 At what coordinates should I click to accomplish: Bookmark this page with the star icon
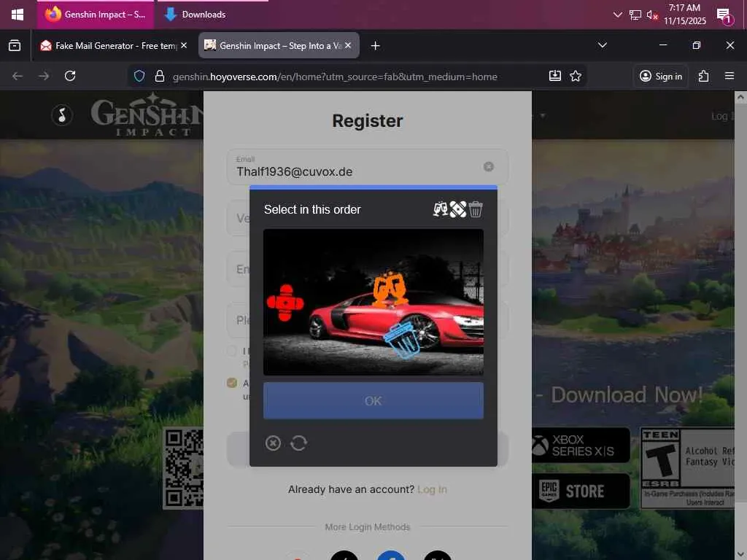click(x=576, y=76)
